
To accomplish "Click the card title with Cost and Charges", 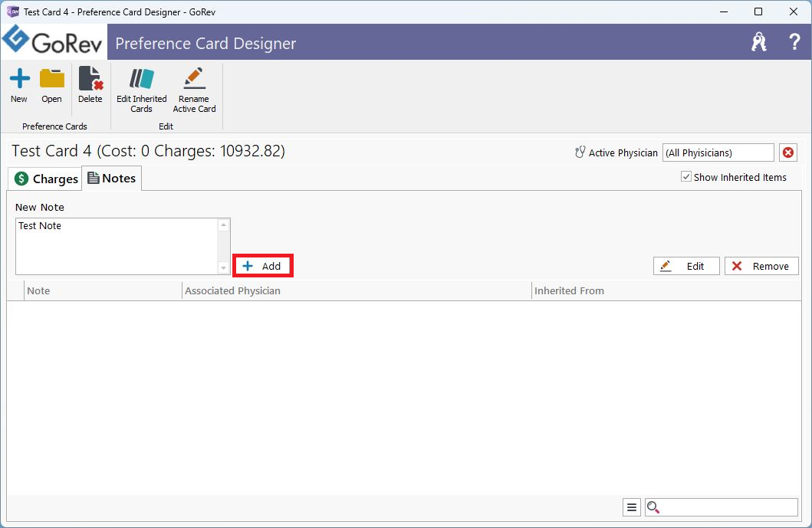I will pos(148,151).
